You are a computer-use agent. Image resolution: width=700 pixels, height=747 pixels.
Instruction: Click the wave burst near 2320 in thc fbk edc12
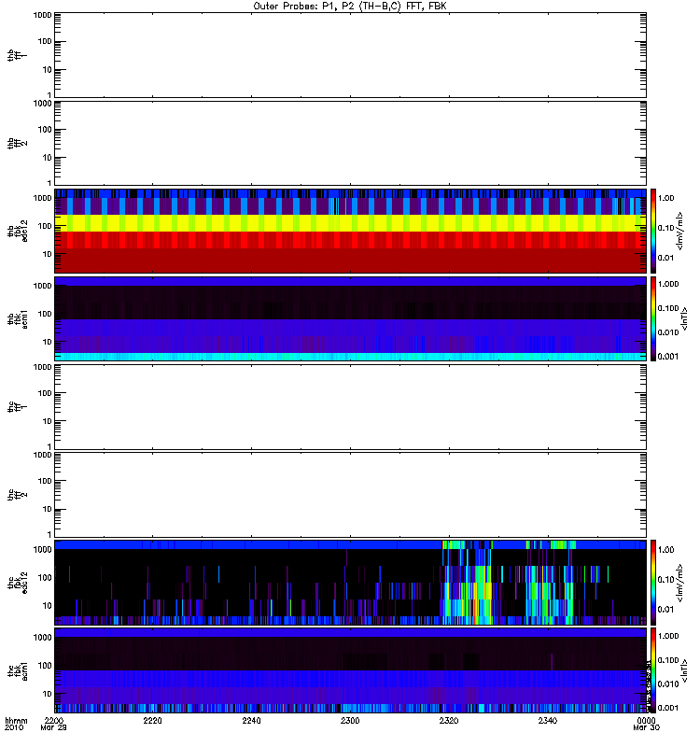coord(467,582)
